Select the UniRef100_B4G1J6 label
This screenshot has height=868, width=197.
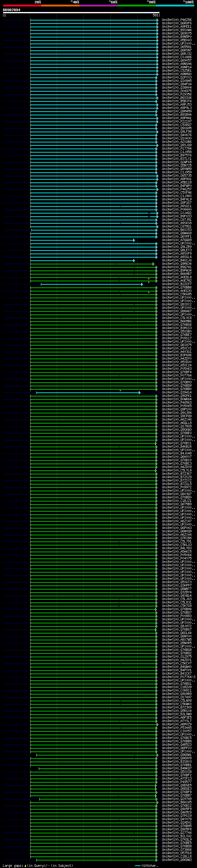click(x=177, y=260)
